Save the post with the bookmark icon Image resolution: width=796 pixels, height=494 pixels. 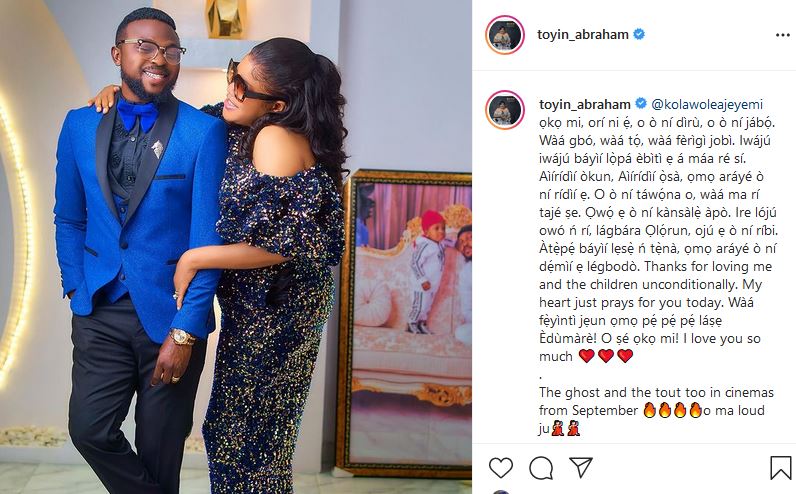tap(781, 467)
